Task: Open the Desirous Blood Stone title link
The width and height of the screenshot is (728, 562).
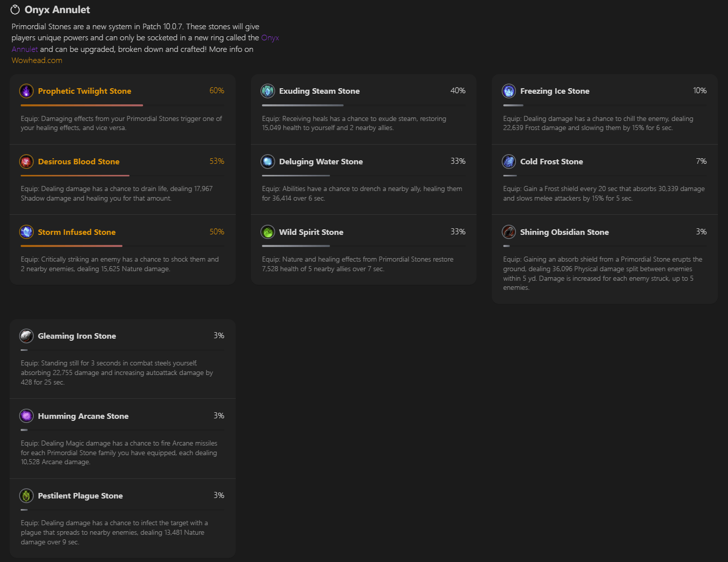Action: (79, 162)
